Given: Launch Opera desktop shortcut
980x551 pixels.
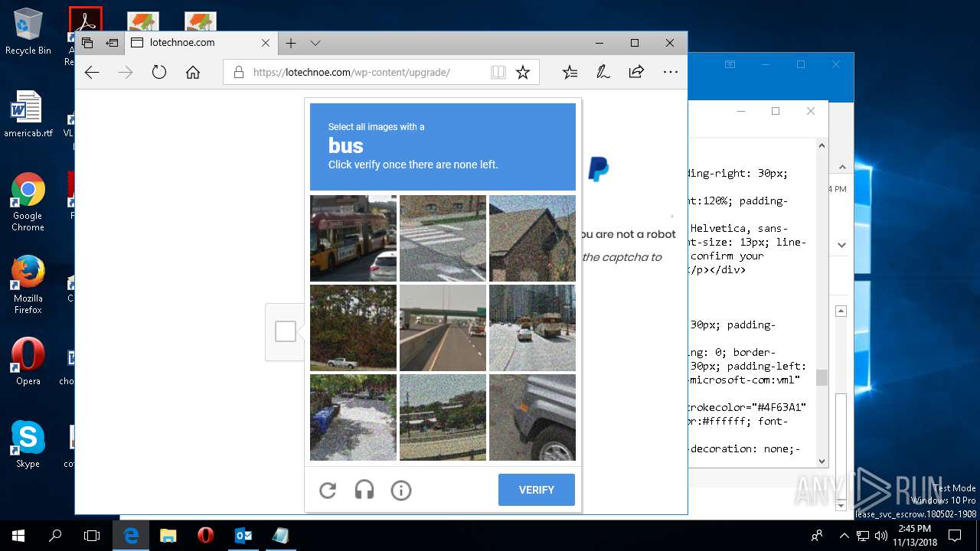Looking at the screenshot, I should click(28, 361).
